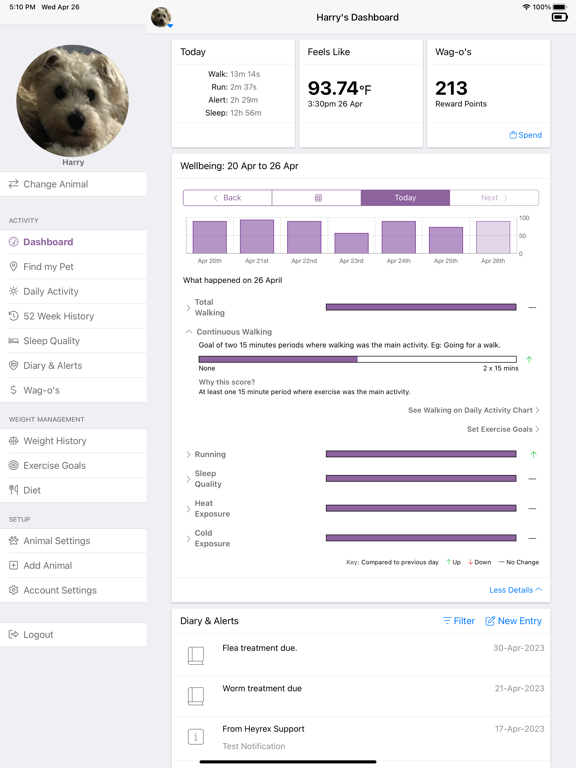Expand the Cold Exposure row
This screenshot has height=768, width=576.
click(x=188, y=538)
